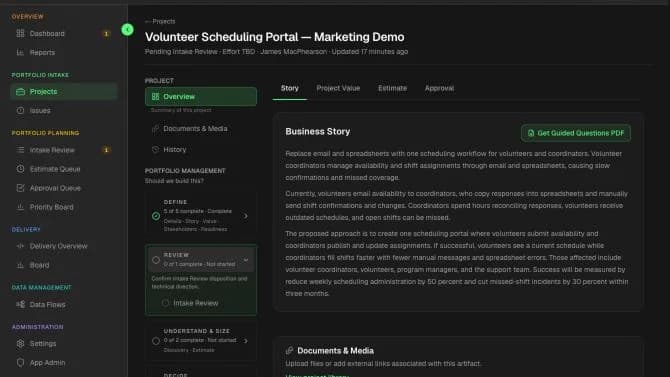Click the Portfolio Management section heading
Image resolution: width=670 pixels, height=377 pixels.
185,171
